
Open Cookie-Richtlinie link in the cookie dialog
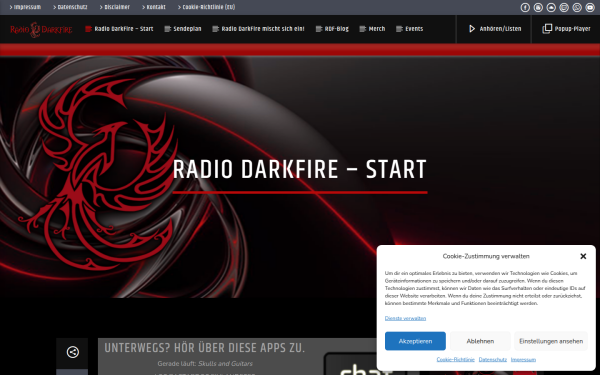coord(455,360)
